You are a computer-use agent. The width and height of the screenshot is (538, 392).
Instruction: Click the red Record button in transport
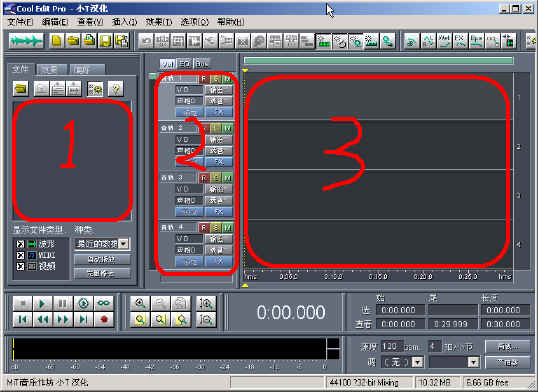(x=104, y=320)
